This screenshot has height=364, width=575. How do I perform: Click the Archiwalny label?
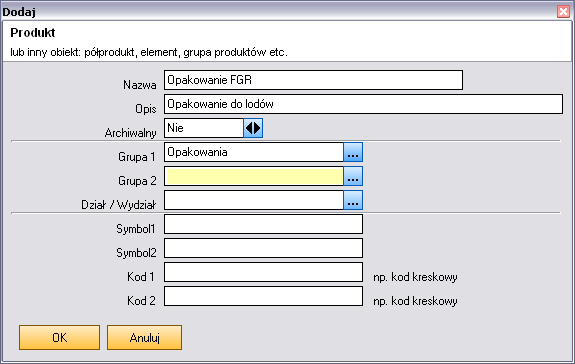click(131, 133)
